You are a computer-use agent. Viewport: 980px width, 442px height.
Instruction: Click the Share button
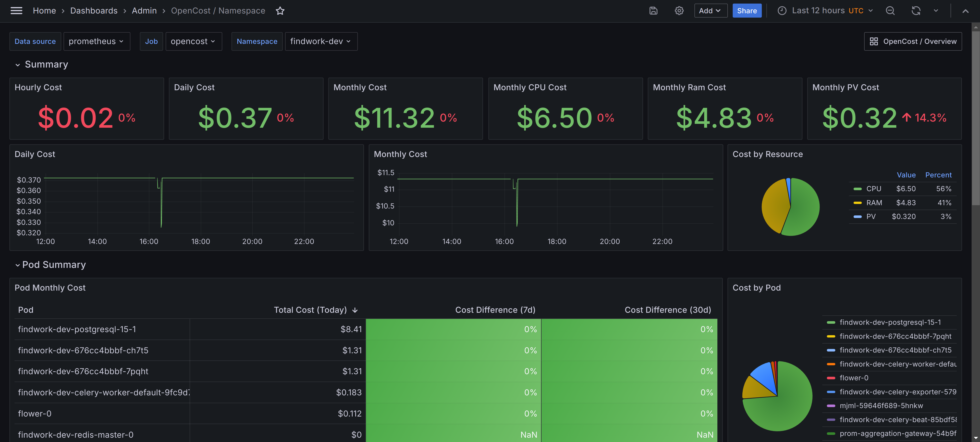[747, 11]
